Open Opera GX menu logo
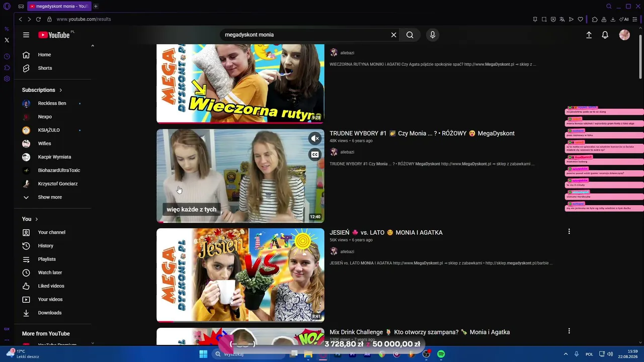Viewport: 644px width, 362px height. tap(7, 7)
